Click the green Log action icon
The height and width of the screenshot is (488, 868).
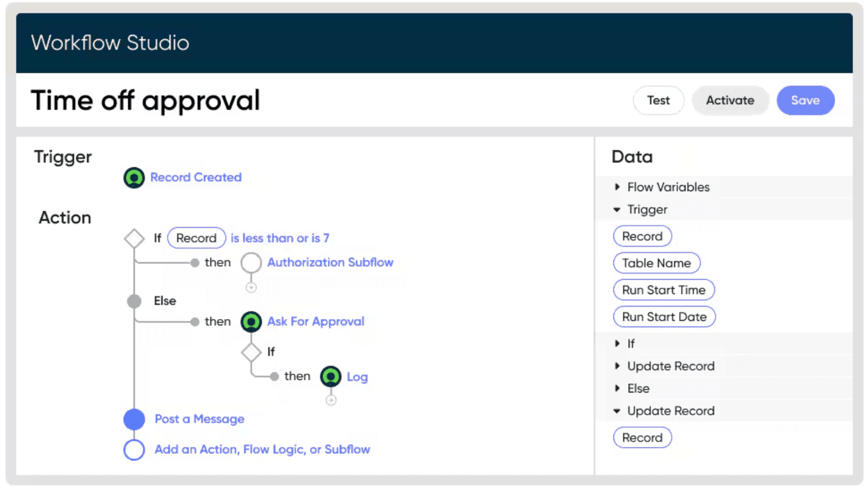coord(331,377)
